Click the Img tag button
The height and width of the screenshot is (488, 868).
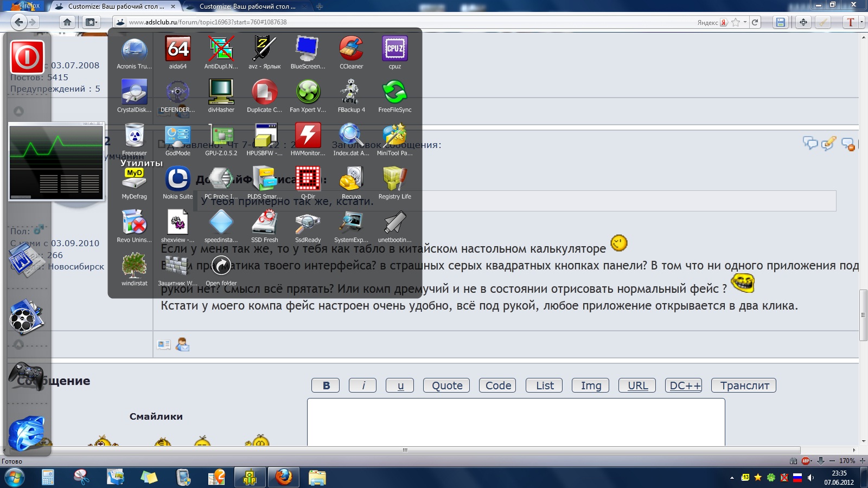click(x=591, y=386)
